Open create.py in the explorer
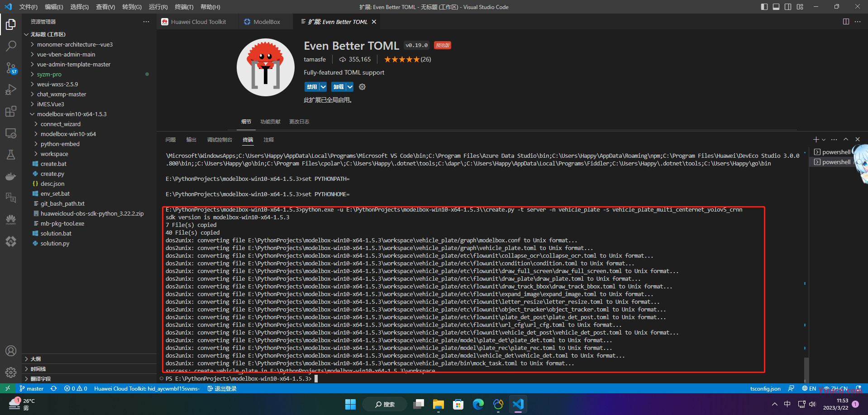 tap(52, 174)
